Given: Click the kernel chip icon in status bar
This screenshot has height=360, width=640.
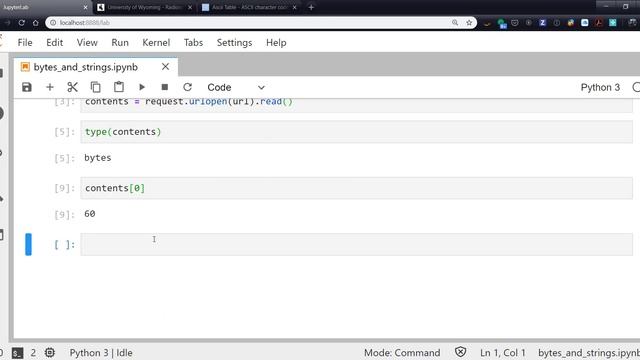Looking at the screenshot, I should 50,352.
